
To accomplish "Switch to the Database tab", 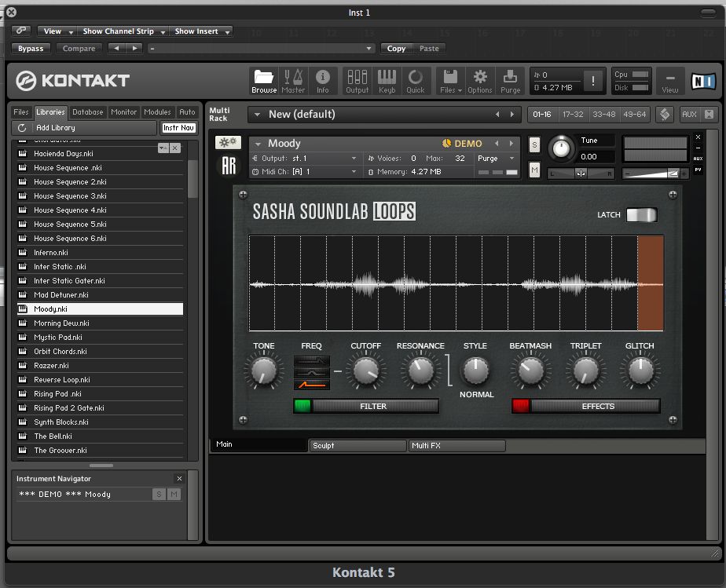I will click(87, 112).
